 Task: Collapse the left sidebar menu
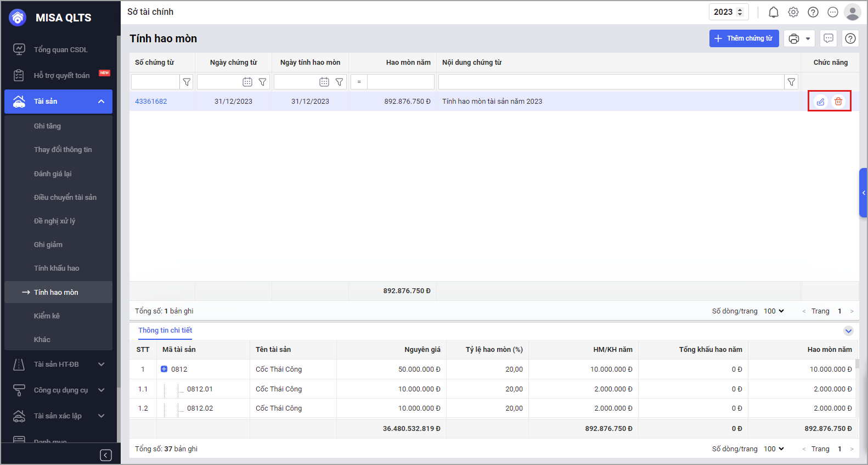point(106,455)
